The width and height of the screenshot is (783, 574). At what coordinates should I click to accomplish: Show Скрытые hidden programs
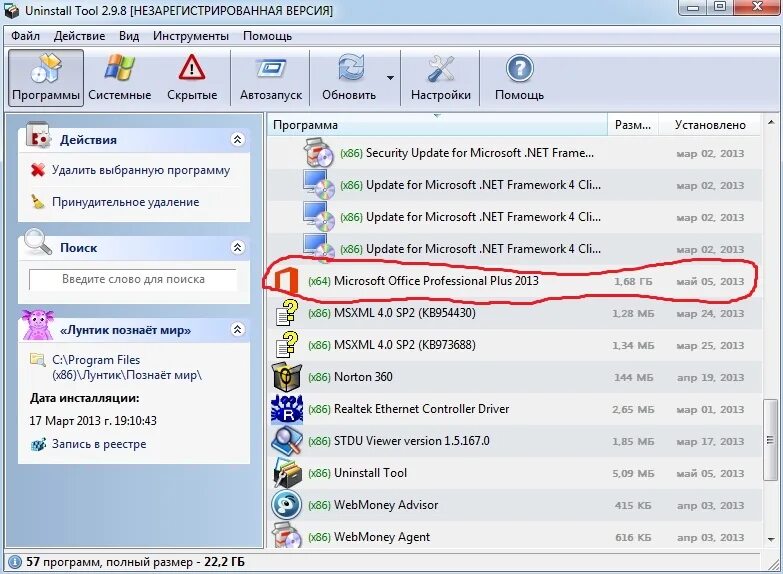click(192, 77)
